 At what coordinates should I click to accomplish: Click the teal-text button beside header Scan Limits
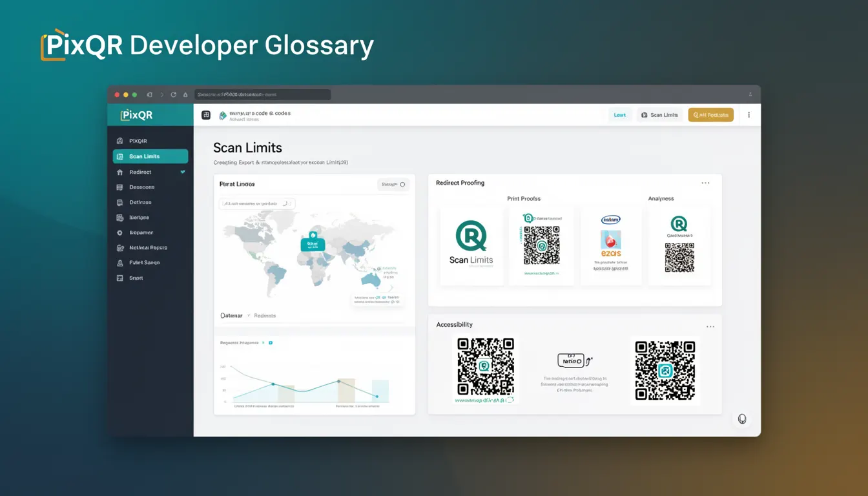point(620,115)
